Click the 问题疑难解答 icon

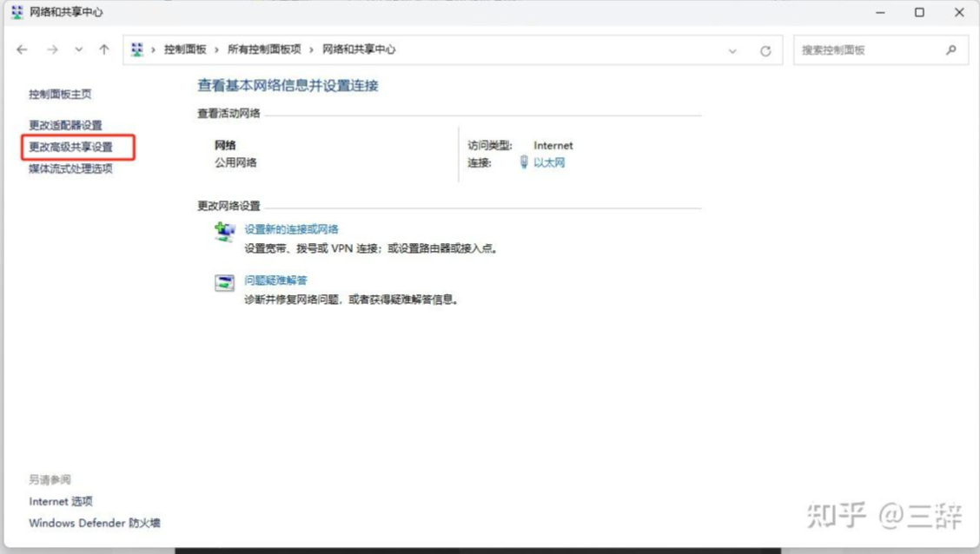click(x=224, y=282)
